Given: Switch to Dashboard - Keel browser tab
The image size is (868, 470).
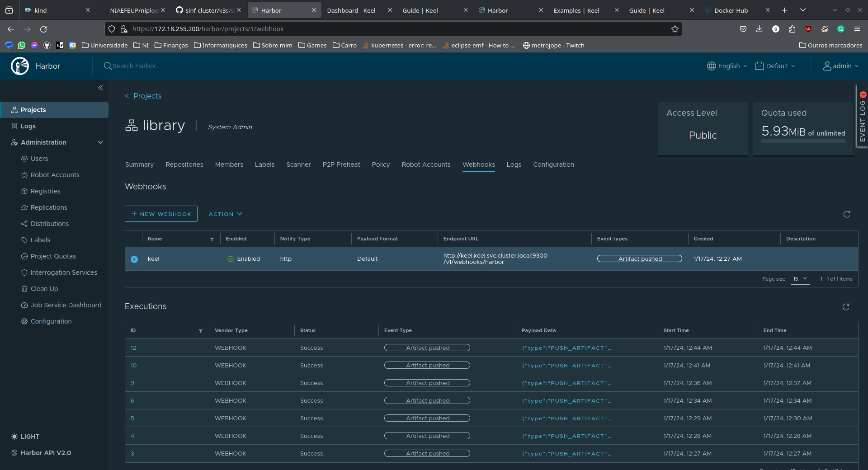Looking at the screenshot, I should point(360,10).
